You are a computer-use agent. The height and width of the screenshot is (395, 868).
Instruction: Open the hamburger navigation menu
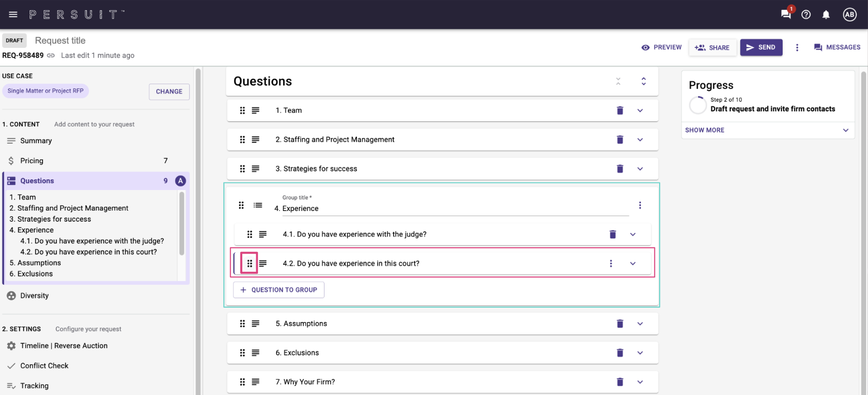click(x=13, y=14)
